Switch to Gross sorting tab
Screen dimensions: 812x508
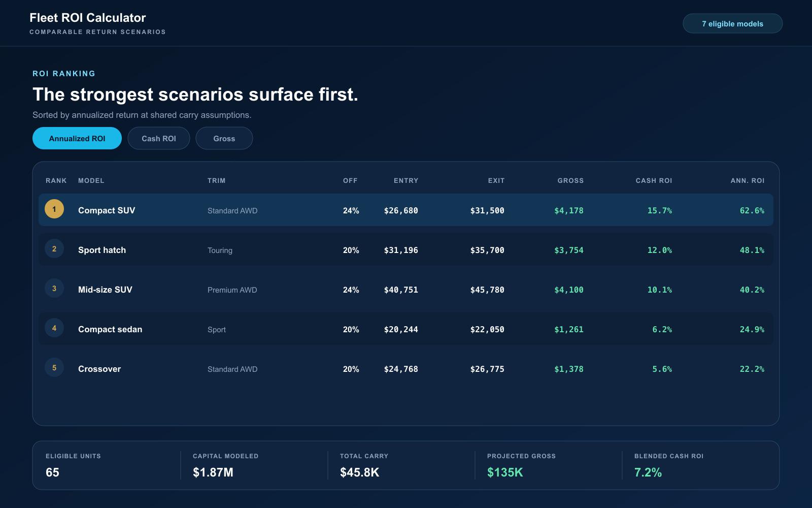point(224,138)
